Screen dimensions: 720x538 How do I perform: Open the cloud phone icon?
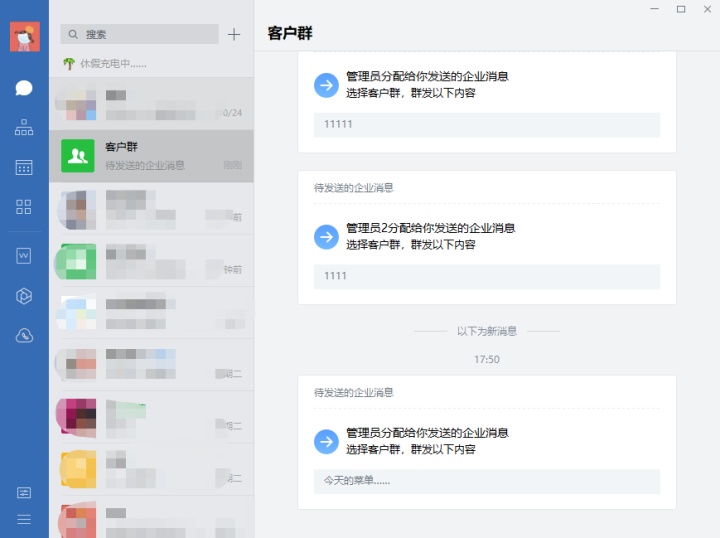click(x=24, y=336)
